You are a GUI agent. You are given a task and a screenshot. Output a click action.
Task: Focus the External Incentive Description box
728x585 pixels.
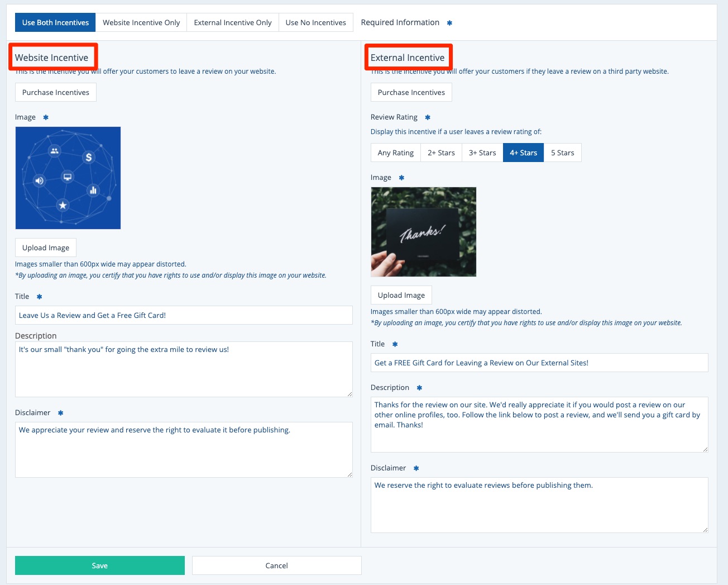[539, 425]
